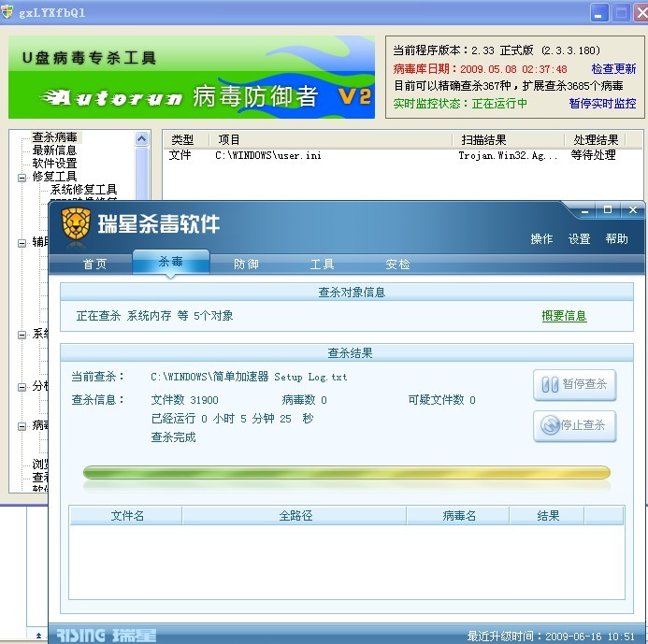This screenshot has width=648, height=644.
Task: Switch to the 安检 tab
Action: (x=397, y=264)
